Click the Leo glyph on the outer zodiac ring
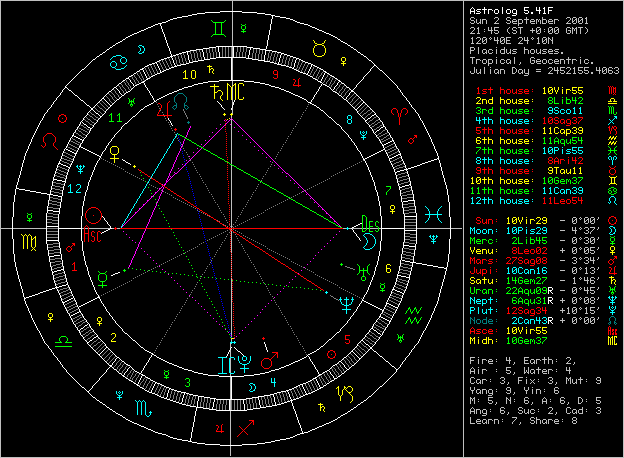This screenshot has width=624, height=458. click(49, 140)
